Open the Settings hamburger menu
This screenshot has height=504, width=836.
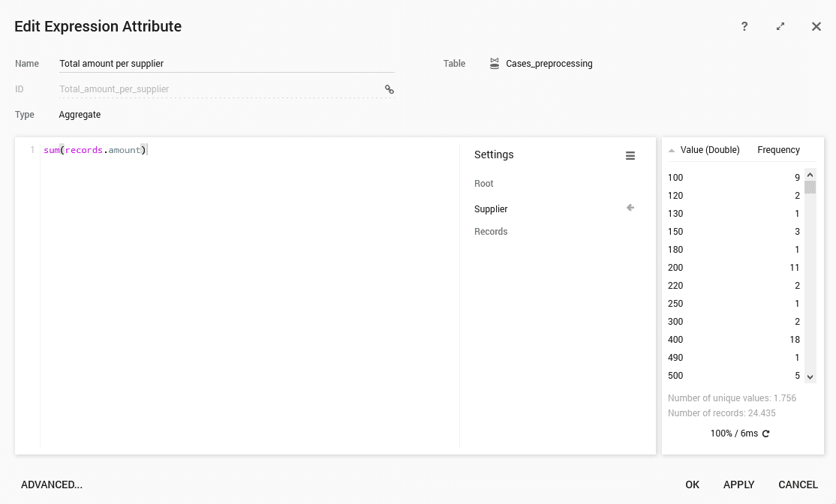(x=630, y=155)
